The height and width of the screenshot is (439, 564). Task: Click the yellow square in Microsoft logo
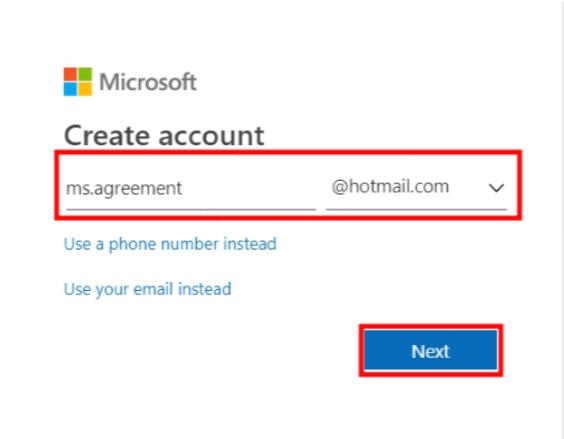[85, 89]
